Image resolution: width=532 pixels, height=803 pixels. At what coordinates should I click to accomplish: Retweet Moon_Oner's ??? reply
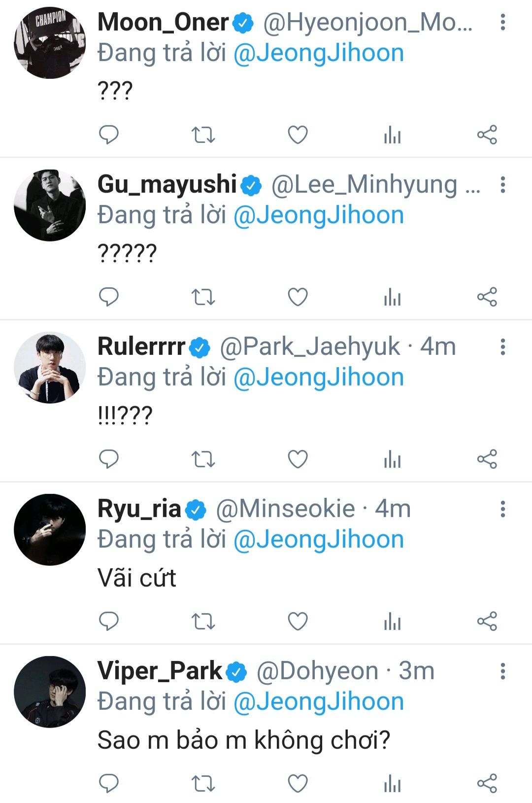[x=203, y=135]
